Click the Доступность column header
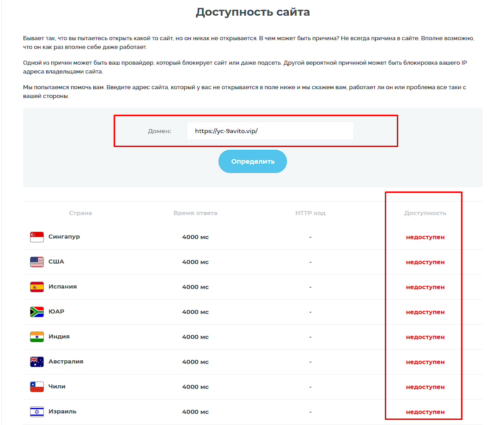504x425 pixels. [425, 213]
